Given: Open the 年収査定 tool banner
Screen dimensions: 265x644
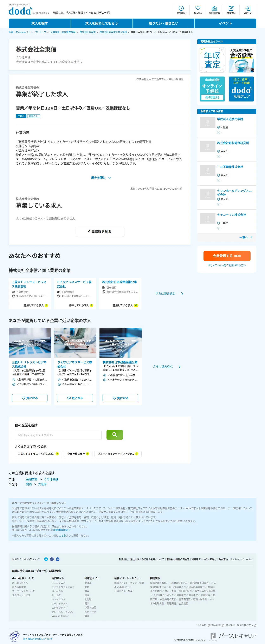Looking at the screenshot, I should coord(212,60).
